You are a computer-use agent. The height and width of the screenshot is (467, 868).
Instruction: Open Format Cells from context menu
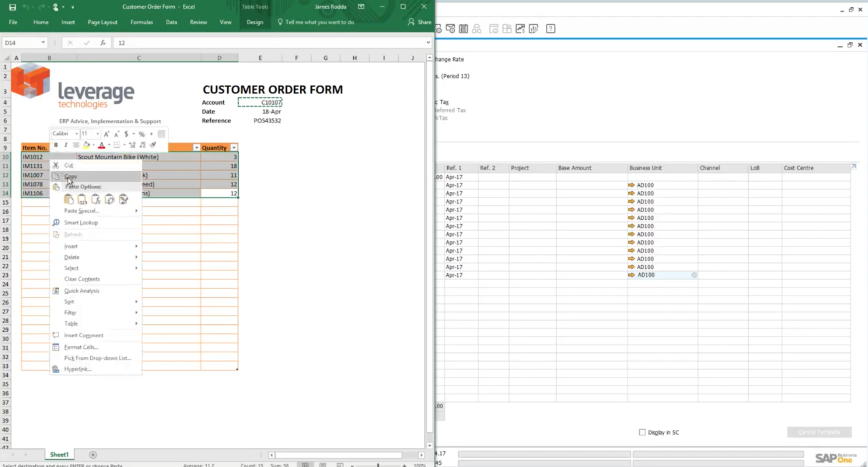click(96, 347)
